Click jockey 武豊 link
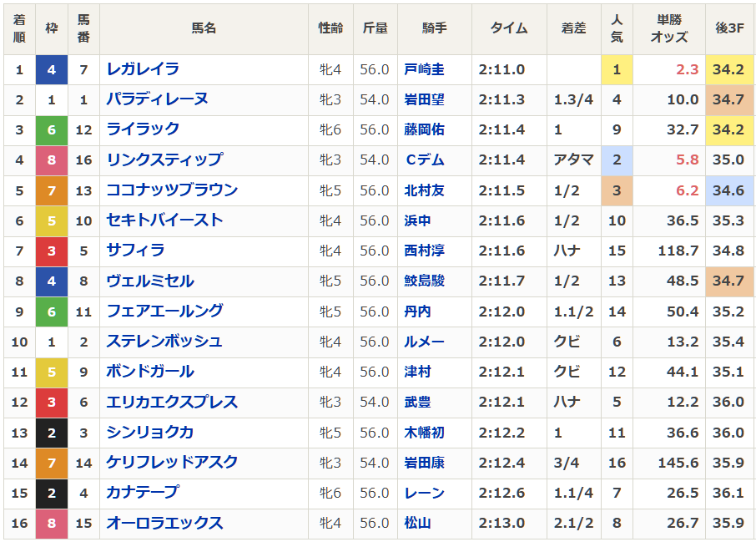 click(x=417, y=402)
